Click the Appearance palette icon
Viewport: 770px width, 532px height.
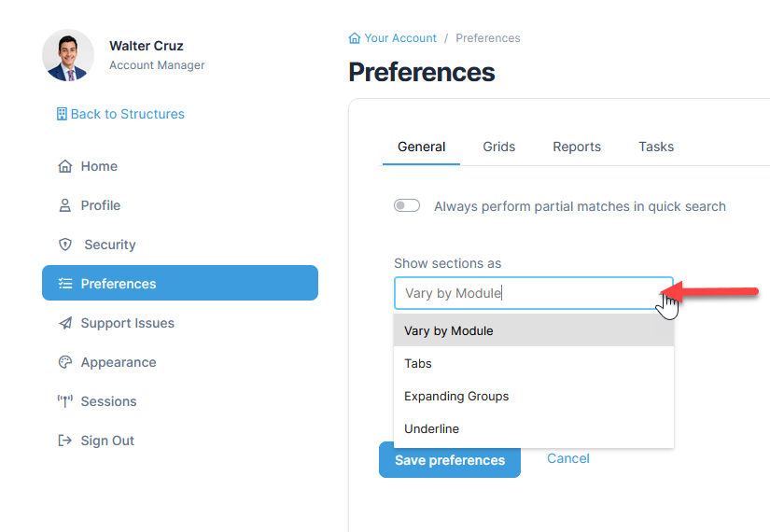(x=65, y=362)
